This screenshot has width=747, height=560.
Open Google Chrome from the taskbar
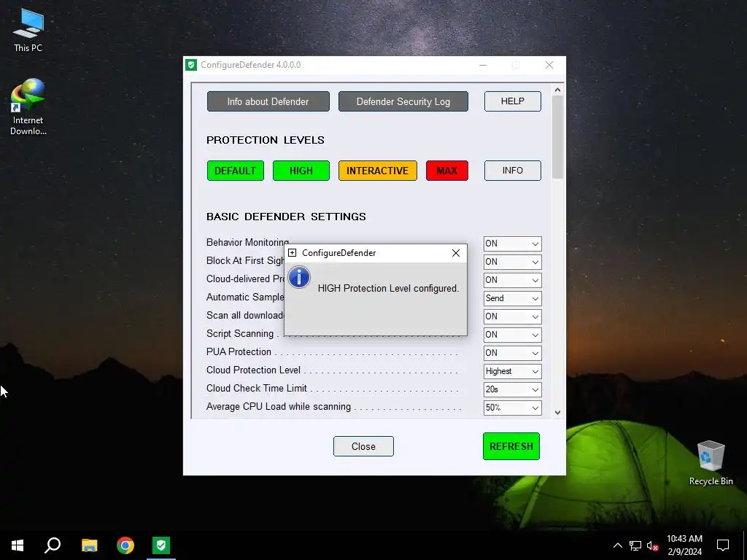coord(125,545)
